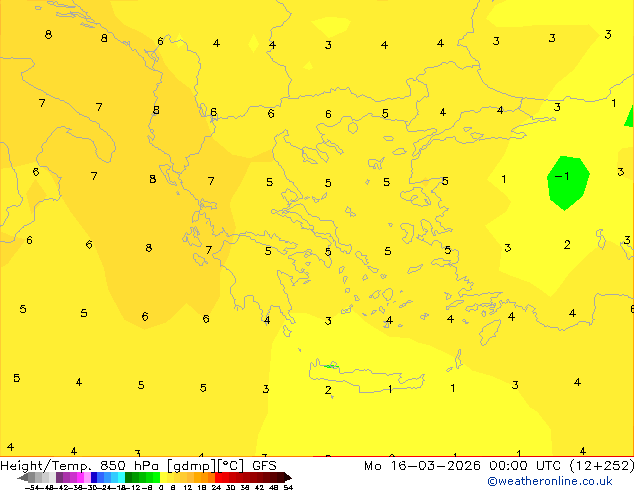Image resolution: width=634 pixels, height=490 pixels.
Task: Pick the dark green segment of the color scale
Action: click(129, 477)
